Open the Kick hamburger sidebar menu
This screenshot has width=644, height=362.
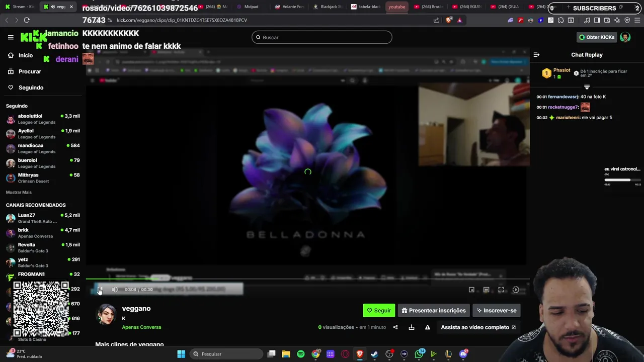pos(11,37)
